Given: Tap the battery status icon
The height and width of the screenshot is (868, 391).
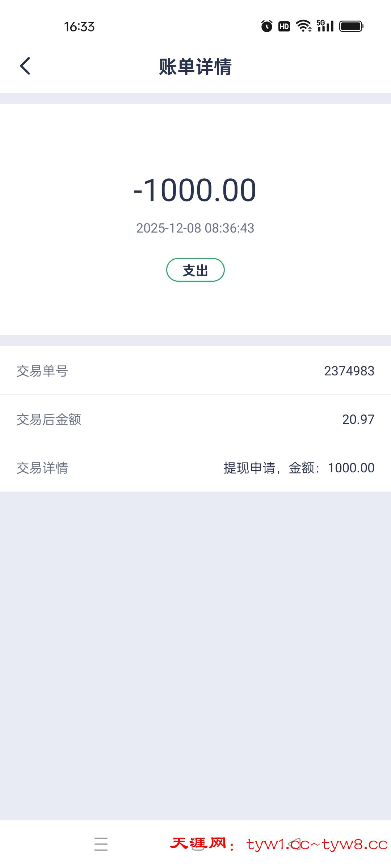Looking at the screenshot, I should coord(351,26).
